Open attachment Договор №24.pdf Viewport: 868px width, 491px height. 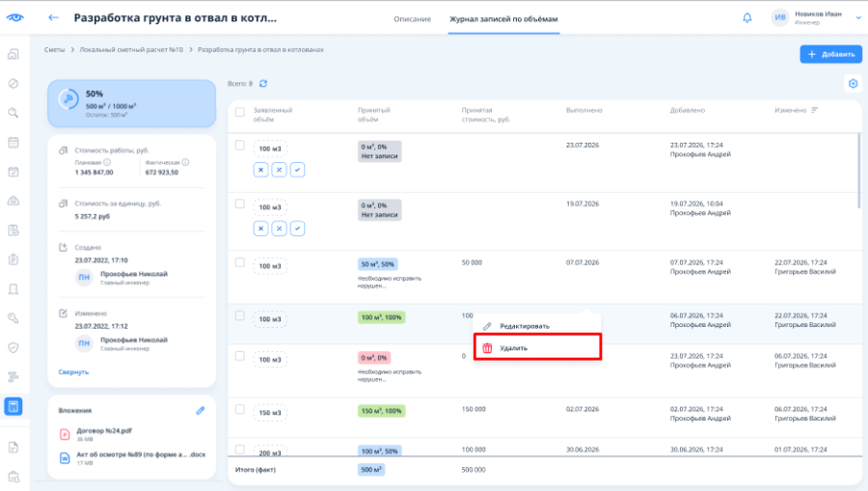tap(103, 430)
